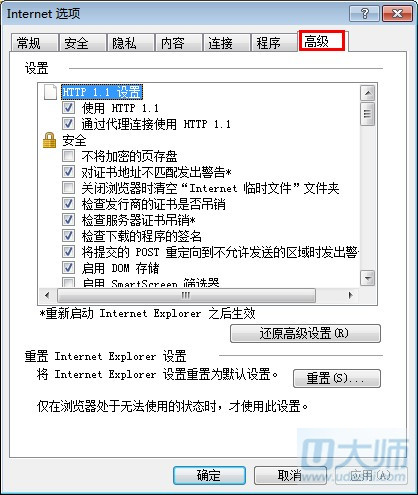
Task: Click the list's scroll up arrow
Action: [x=368, y=93]
